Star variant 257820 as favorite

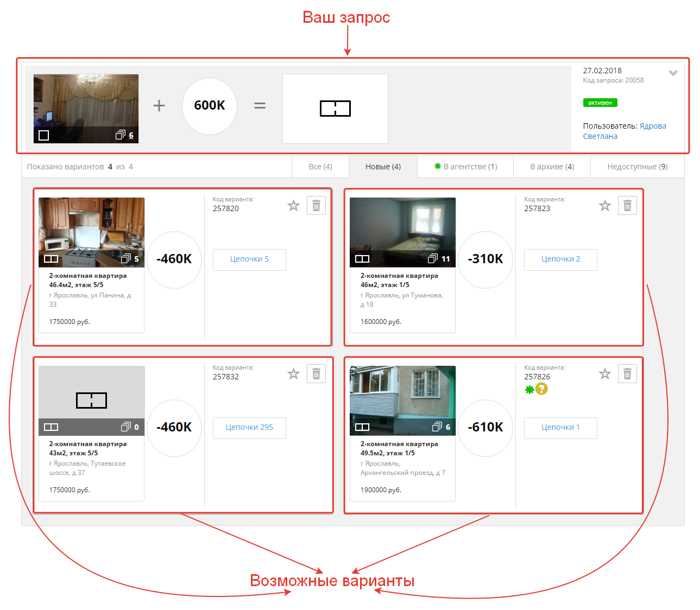pyautogui.click(x=293, y=206)
